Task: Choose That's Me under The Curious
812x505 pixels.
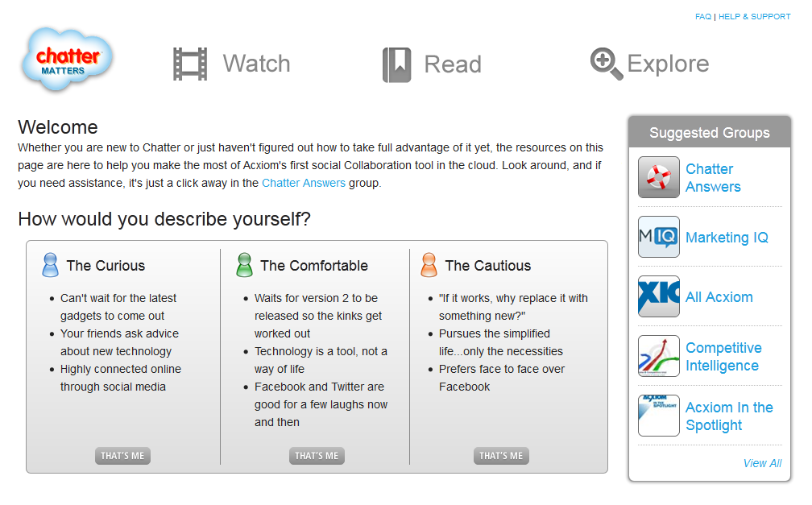Action: click(x=122, y=456)
